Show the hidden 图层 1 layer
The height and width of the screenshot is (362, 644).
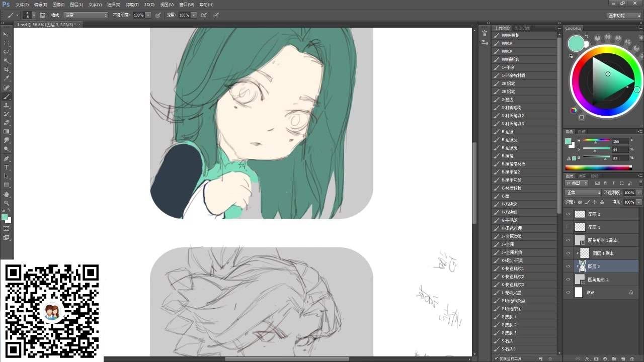(x=568, y=227)
